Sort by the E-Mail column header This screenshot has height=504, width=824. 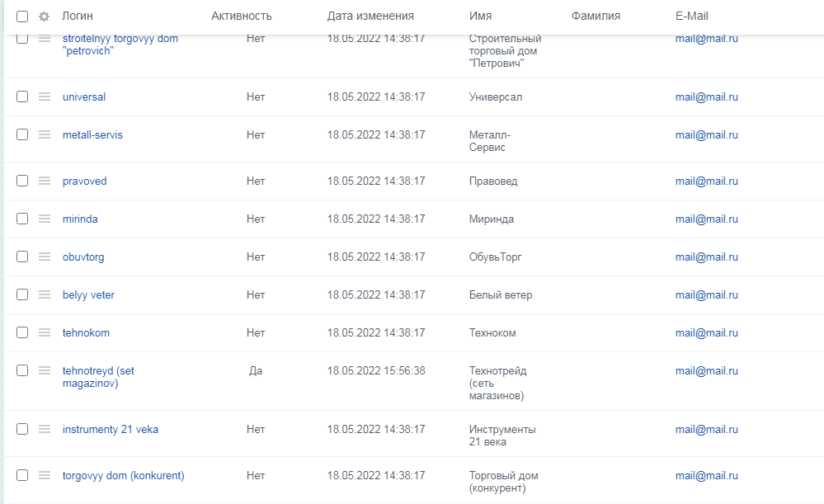[x=691, y=16]
